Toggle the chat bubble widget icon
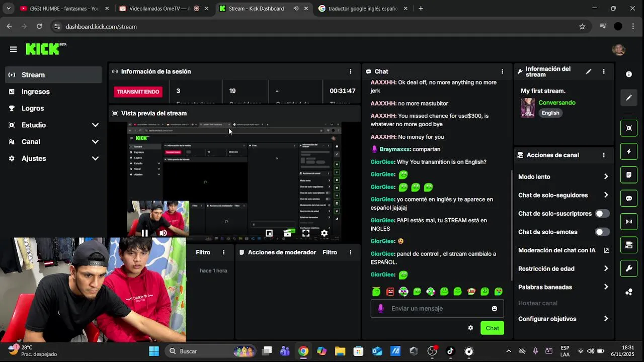 [x=629, y=198]
